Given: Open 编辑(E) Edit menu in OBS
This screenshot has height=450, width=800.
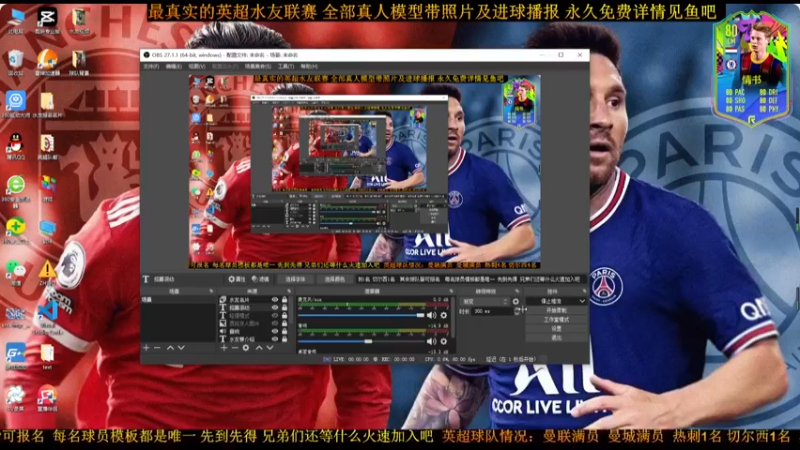Looking at the screenshot, I should pos(173,66).
